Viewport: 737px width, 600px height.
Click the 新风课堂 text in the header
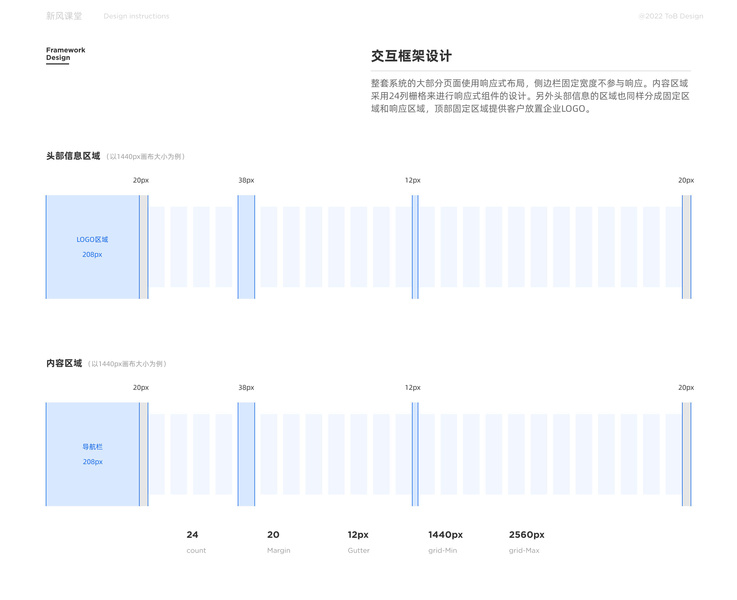tap(64, 16)
